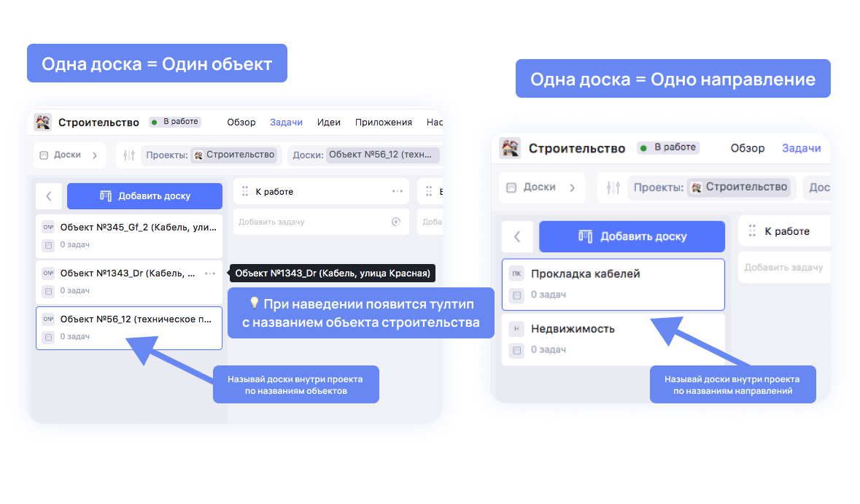Open three-dot menu of Объект №1343_Dr board
This screenshot has width=860, height=504.
pyautogui.click(x=210, y=274)
